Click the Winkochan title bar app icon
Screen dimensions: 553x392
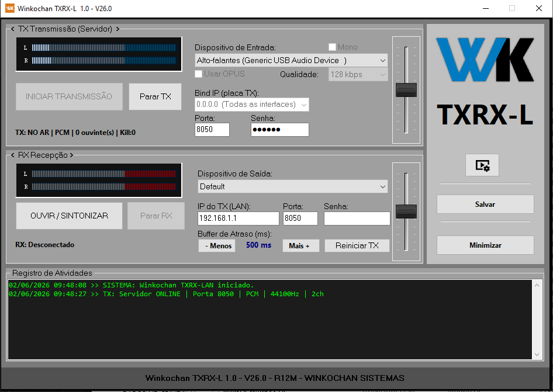10,8
